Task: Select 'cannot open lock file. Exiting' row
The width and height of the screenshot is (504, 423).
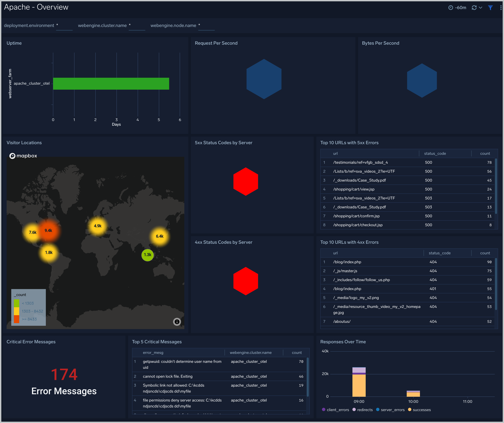Action: pyautogui.click(x=219, y=376)
